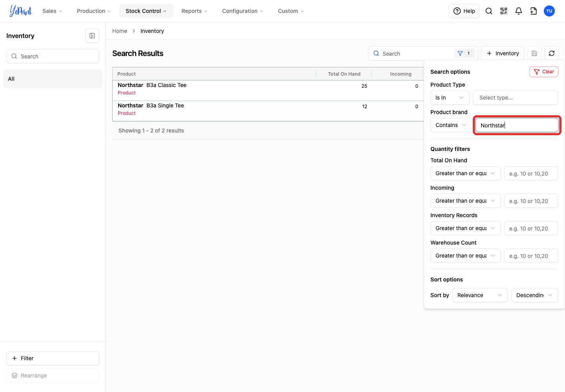This screenshot has height=392, width=565.
Task: Click the save view disk icon
Action: pos(534,53)
